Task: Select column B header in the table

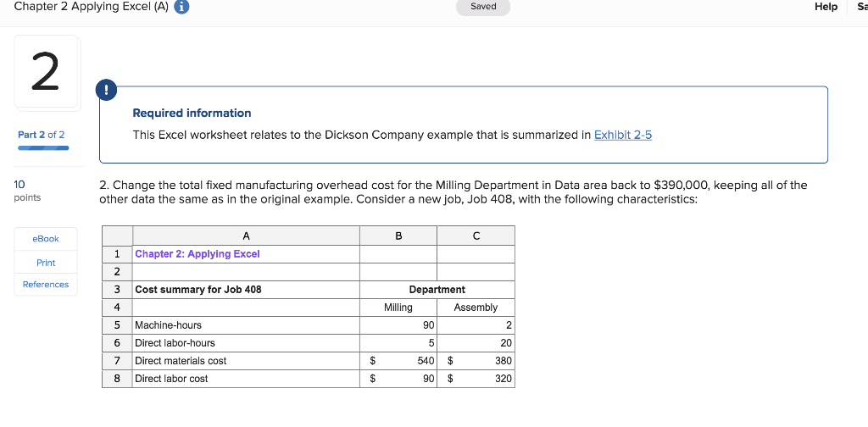Action: point(398,236)
